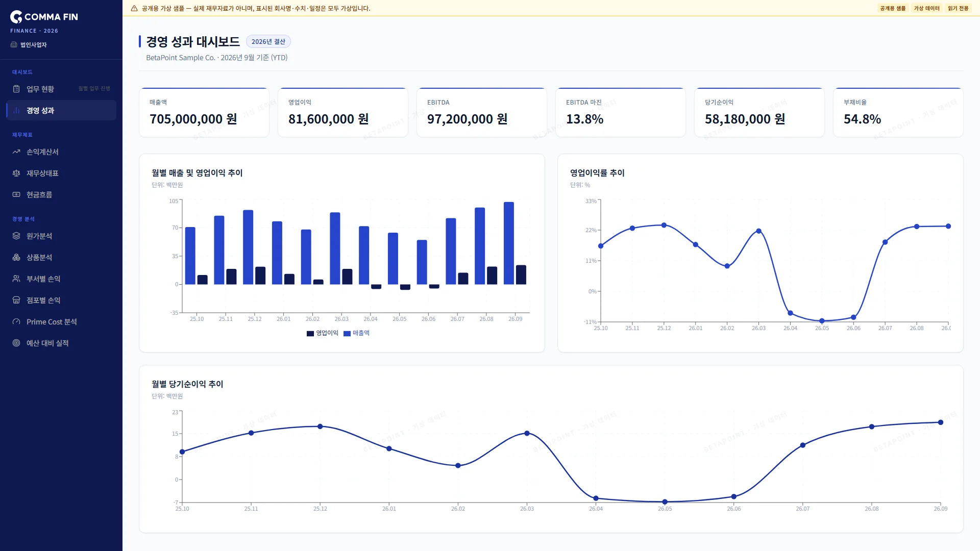
Task: Open the 원가분석 section
Action: 61,236
